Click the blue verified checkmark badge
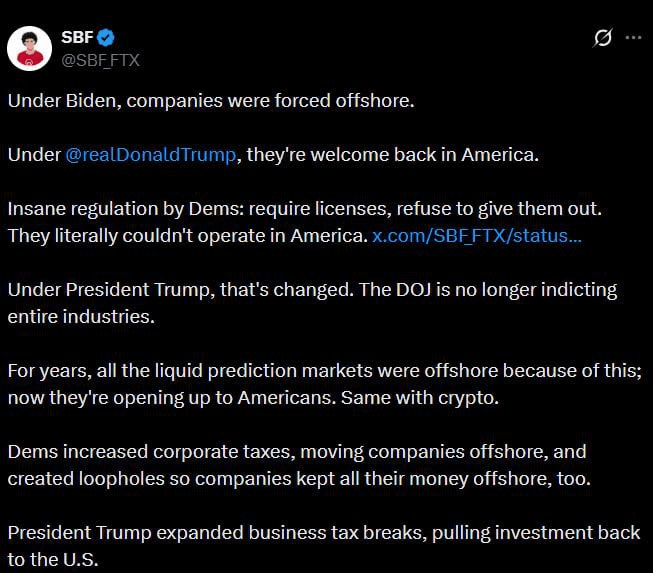The width and height of the screenshot is (653, 573). [x=106, y=38]
